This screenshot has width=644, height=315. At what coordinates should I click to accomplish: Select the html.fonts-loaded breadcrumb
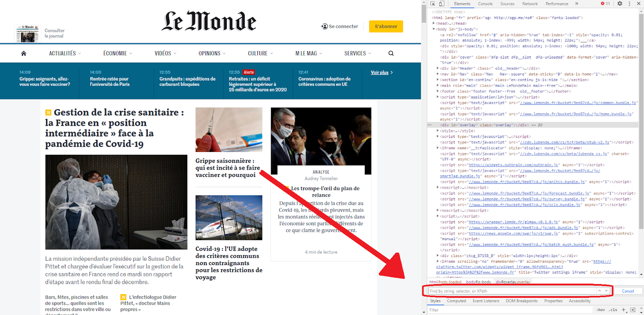(x=445, y=282)
